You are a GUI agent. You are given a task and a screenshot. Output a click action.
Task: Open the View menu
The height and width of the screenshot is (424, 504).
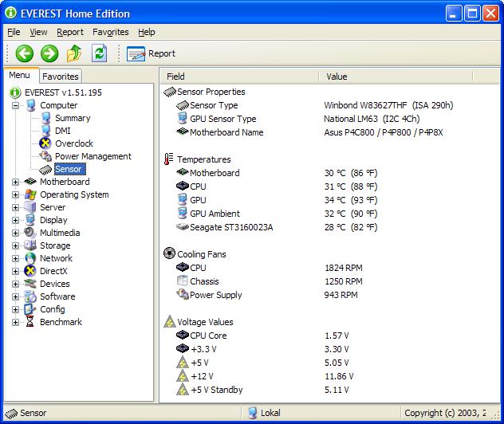point(38,32)
